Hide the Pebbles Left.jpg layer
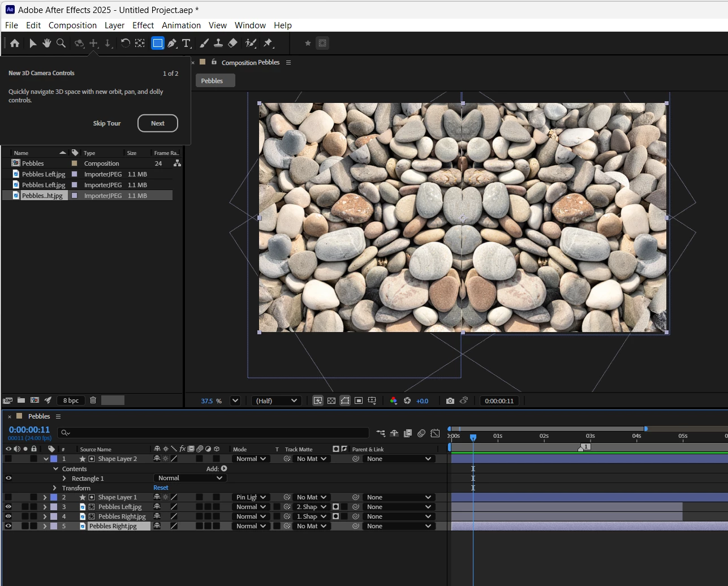The width and height of the screenshot is (728, 586). [x=8, y=507]
